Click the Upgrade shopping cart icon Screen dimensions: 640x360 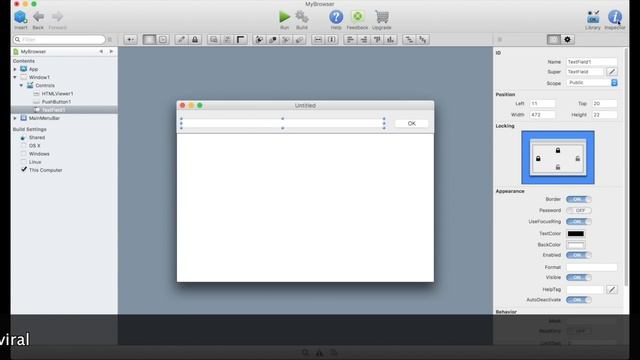[382, 17]
